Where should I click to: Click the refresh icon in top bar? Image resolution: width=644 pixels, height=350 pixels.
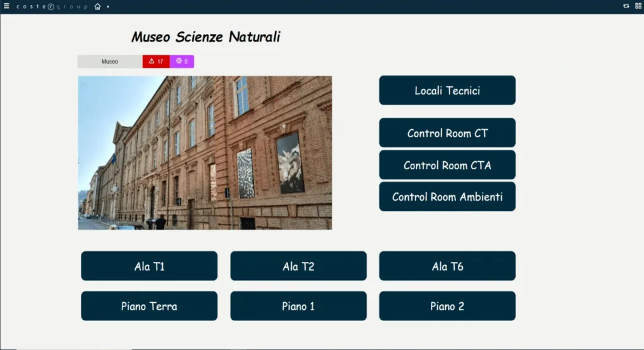point(626,6)
